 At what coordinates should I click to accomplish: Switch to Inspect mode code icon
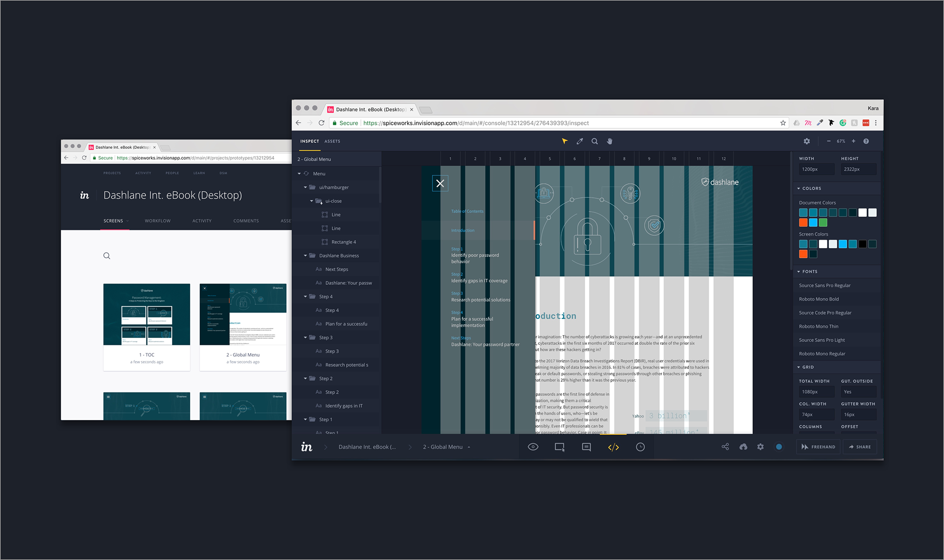[x=613, y=447]
